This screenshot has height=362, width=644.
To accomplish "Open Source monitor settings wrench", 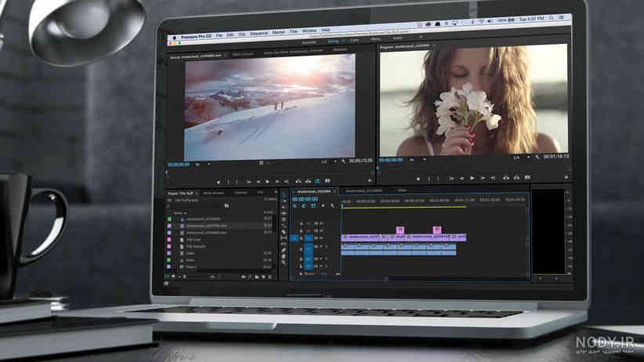I will (x=343, y=161).
